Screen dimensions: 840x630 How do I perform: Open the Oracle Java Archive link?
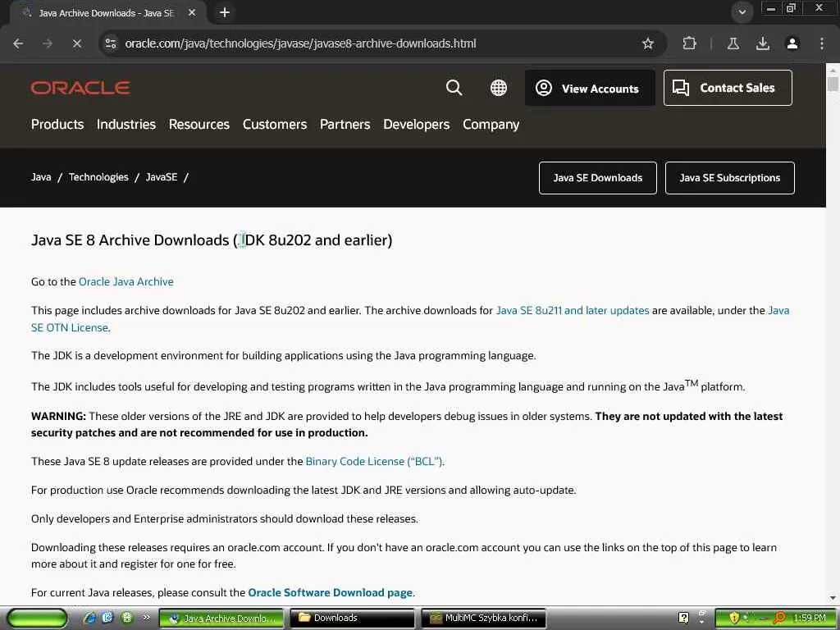(x=126, y=282)
